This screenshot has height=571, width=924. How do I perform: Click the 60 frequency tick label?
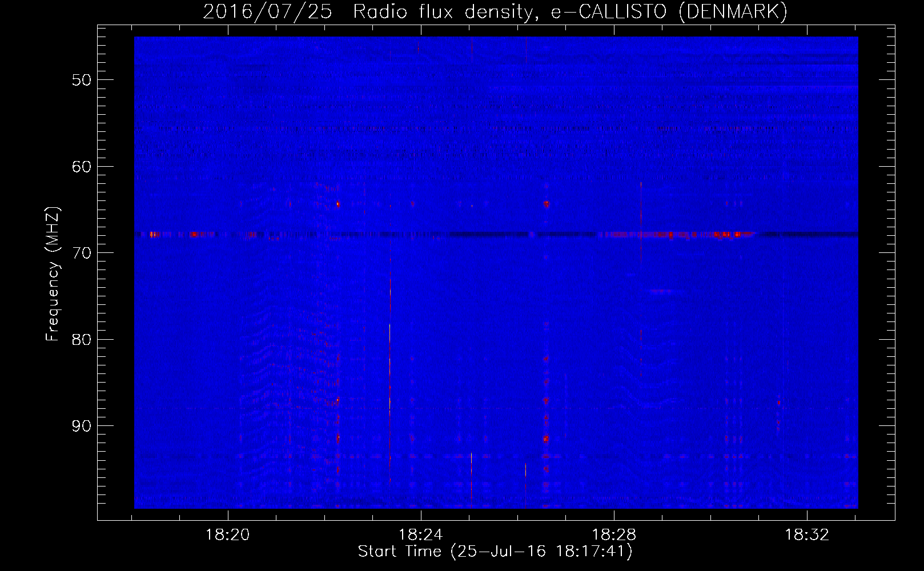(x=82, y=167)
